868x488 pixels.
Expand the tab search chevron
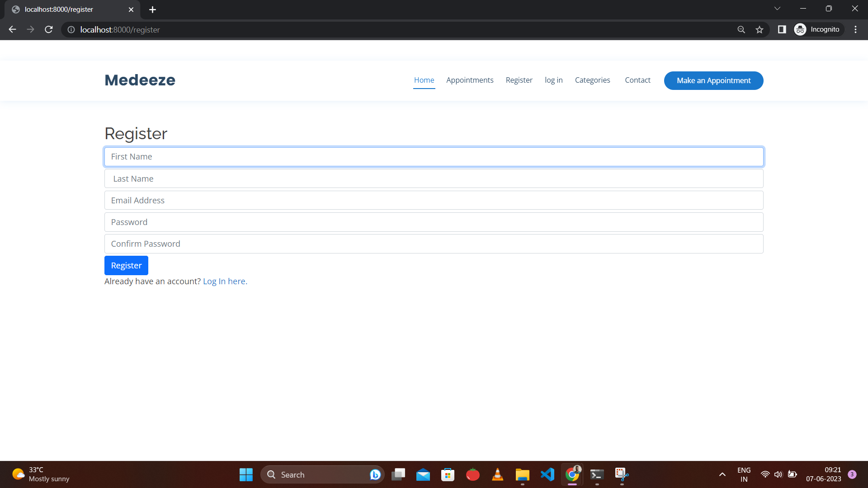pos(777,9)
